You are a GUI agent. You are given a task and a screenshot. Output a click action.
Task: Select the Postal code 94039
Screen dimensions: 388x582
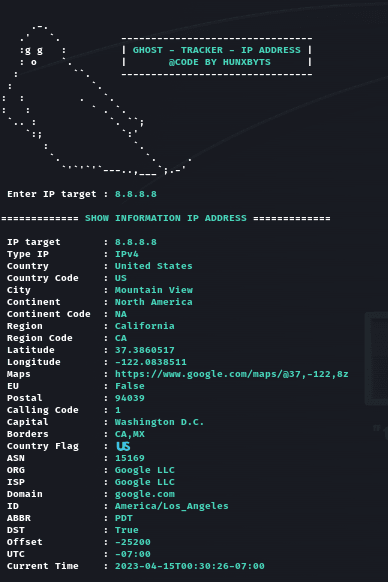point(130,398)
